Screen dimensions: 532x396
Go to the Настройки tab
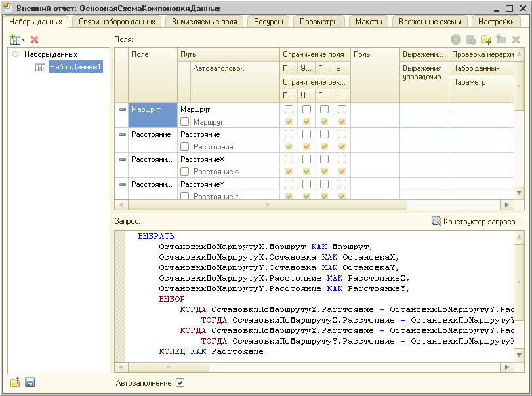[x=496, y=22]
